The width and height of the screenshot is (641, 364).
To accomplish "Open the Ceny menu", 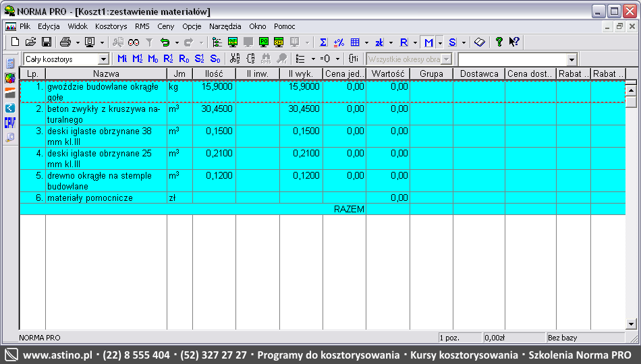I will click(165, 26).
